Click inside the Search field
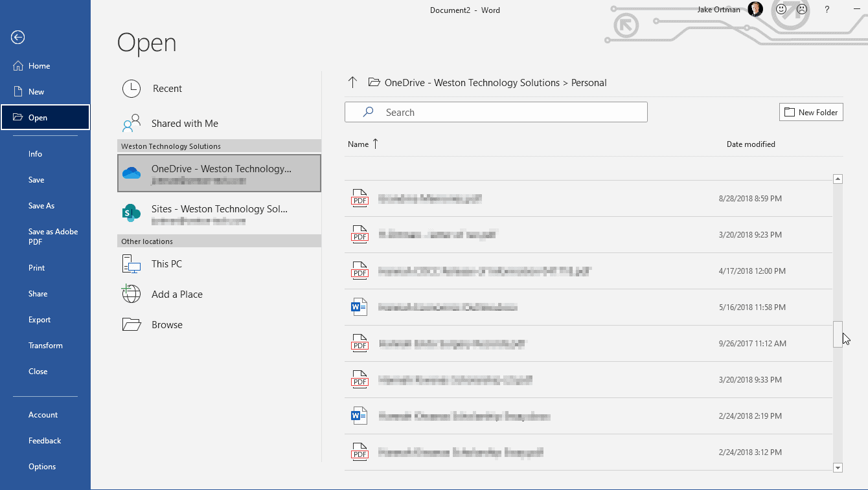This screenshot has width=868, height=490. tap(496, 112)
